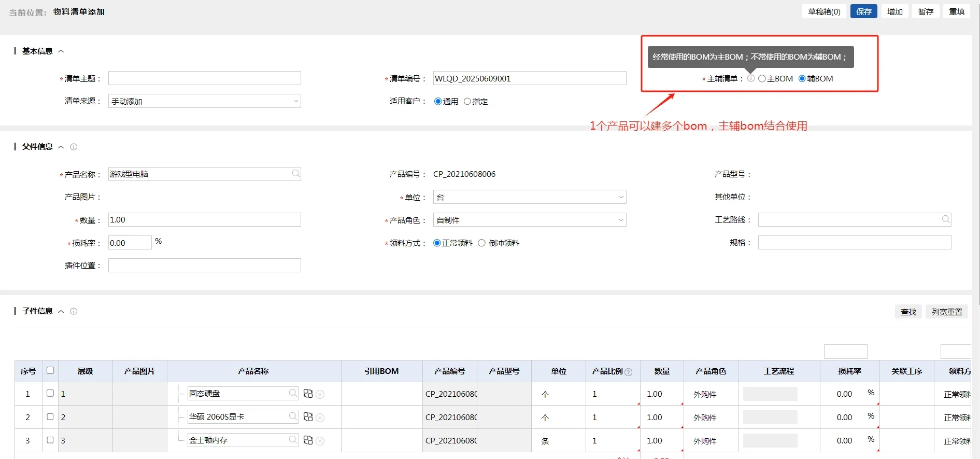
Task: Click the 关联工序 column header
Action: 907,371
